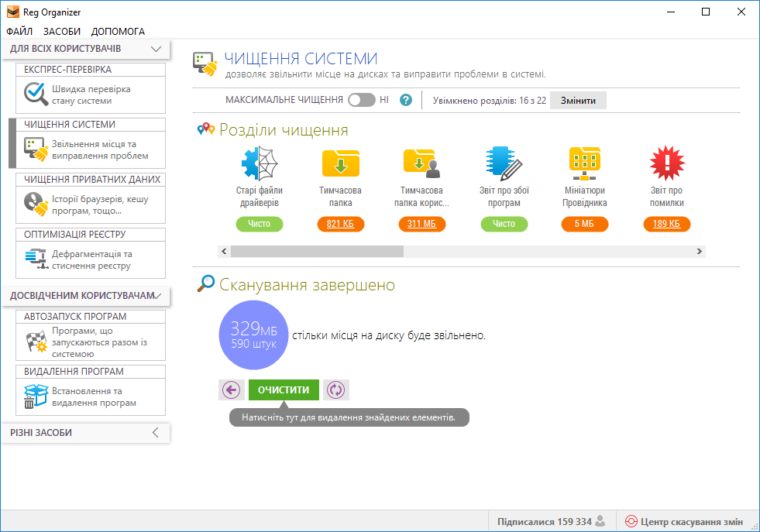Click the green ОЧИСТИТИ button
The image size is (760, 532).
coord(284,390)
